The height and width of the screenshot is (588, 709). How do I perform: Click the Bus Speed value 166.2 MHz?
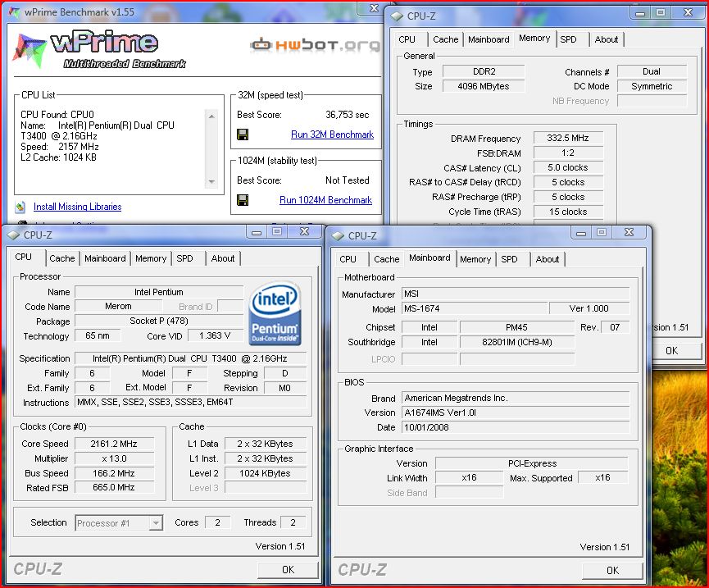[x=114, y=473]
